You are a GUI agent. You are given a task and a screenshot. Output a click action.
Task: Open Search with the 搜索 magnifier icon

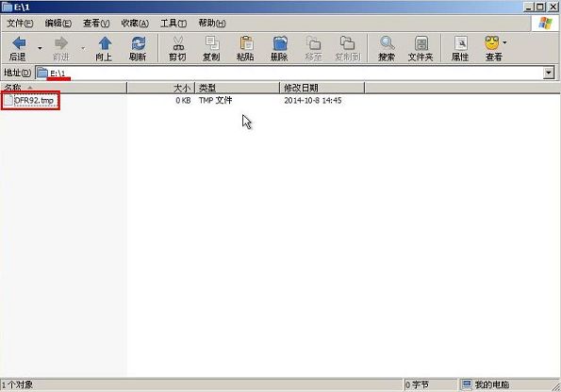387,43
